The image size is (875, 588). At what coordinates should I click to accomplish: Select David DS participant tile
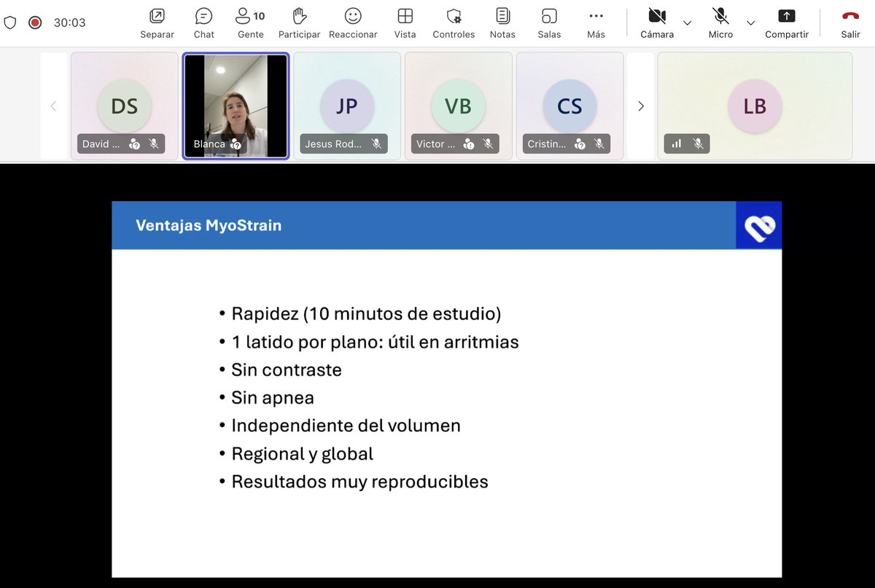coord(124,106)
